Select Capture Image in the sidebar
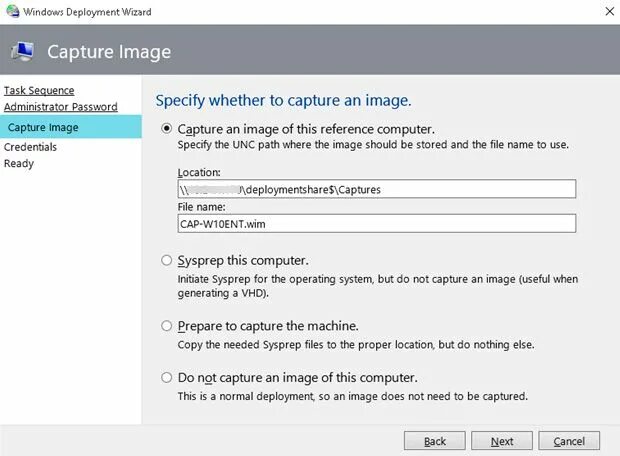620x456 pixels. (x=43, y=127)
